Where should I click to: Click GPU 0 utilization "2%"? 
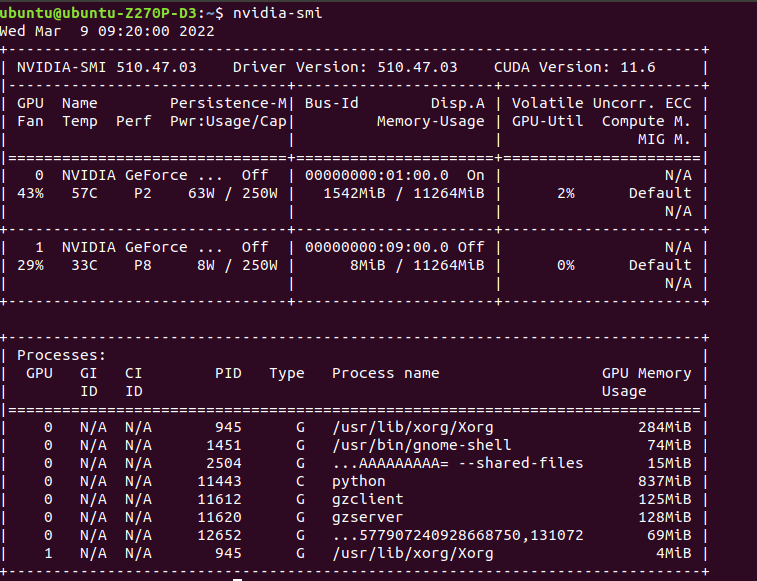(x=566, y=194)
